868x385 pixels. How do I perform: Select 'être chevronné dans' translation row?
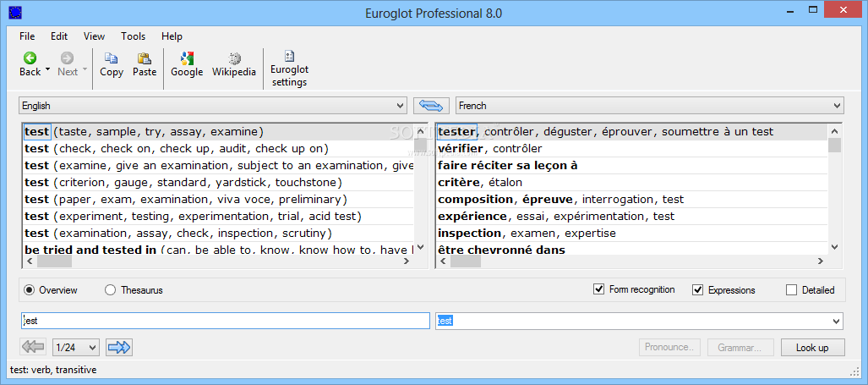pyautogui.click(x=631, y=249)
